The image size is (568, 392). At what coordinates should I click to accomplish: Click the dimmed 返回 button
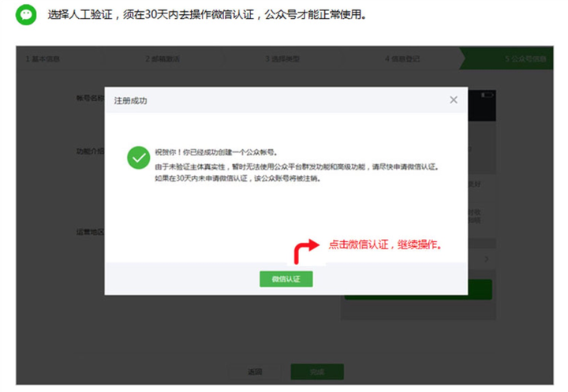(x=255, y=371)
